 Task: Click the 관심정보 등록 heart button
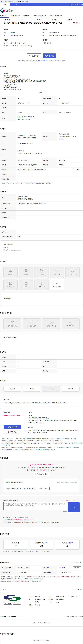coord(34,56)
